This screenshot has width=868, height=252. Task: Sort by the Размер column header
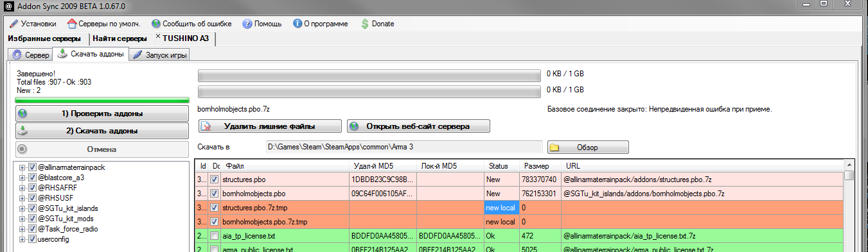click(x=540, y=166)
